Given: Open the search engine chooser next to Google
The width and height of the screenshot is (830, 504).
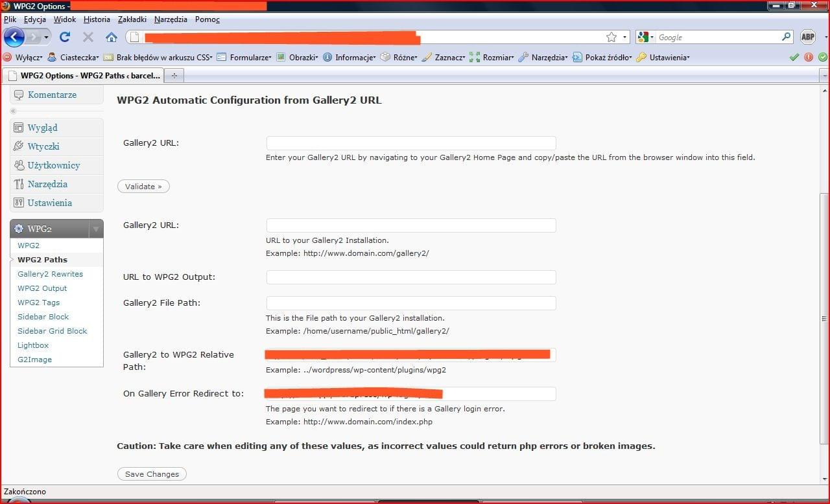Looking at the screenshot, I should (x=646, y=38).
